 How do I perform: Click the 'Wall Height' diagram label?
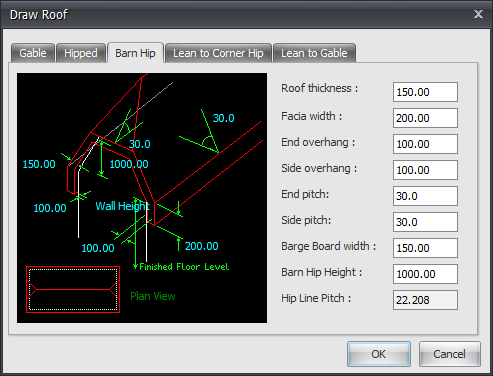pyautogui.click(x=122, y=206)
